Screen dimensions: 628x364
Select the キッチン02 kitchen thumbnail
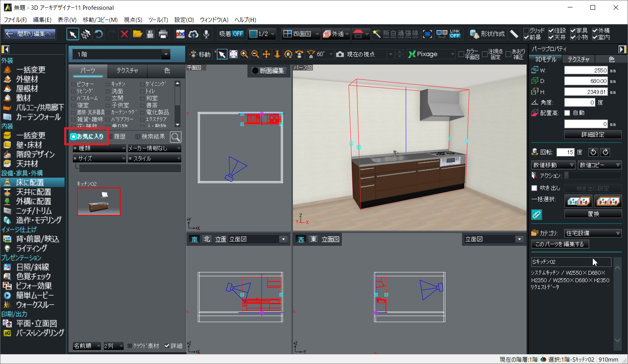pyautogui.click(x=99, y=202)
